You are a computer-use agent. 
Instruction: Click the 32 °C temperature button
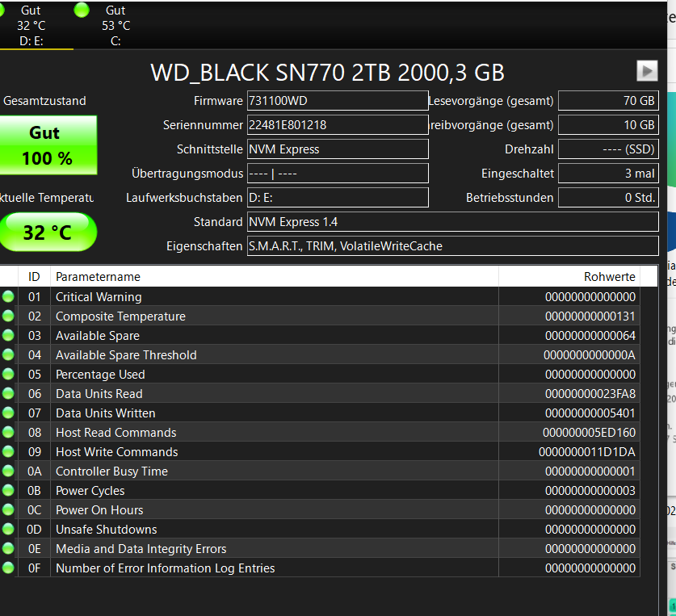(48, 233)
